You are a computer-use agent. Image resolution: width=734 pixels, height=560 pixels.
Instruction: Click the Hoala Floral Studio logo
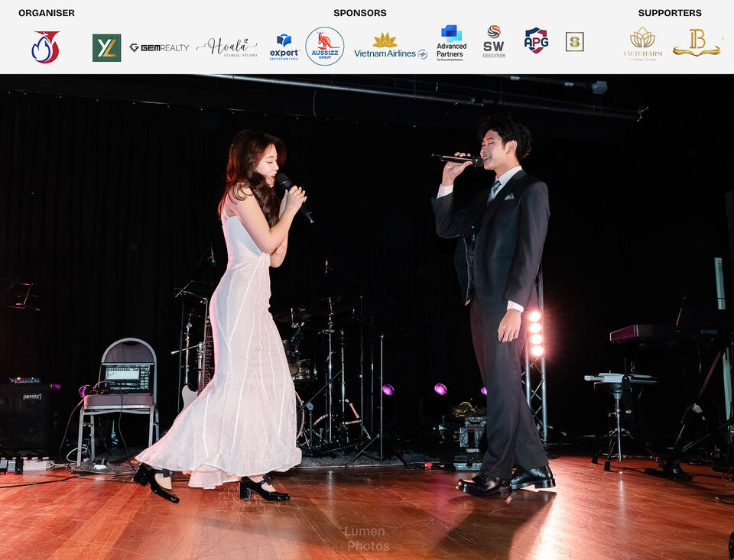click(227, 47)
